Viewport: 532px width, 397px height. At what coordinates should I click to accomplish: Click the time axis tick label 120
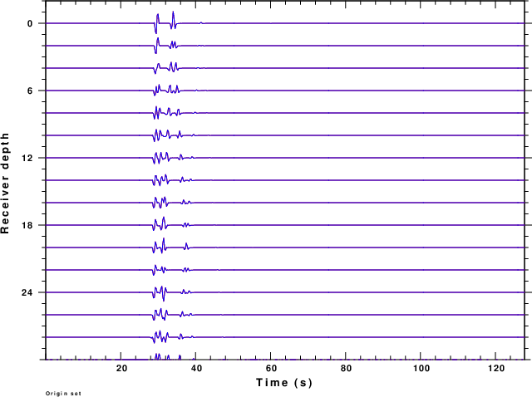pos(496,368)
